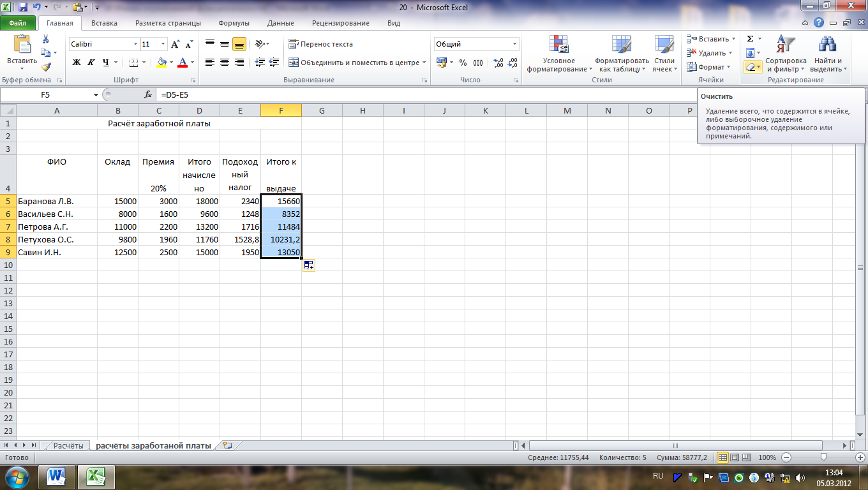This screenshot has width=868, height=490.
Task: Align text right
Action: click(239, 62)
